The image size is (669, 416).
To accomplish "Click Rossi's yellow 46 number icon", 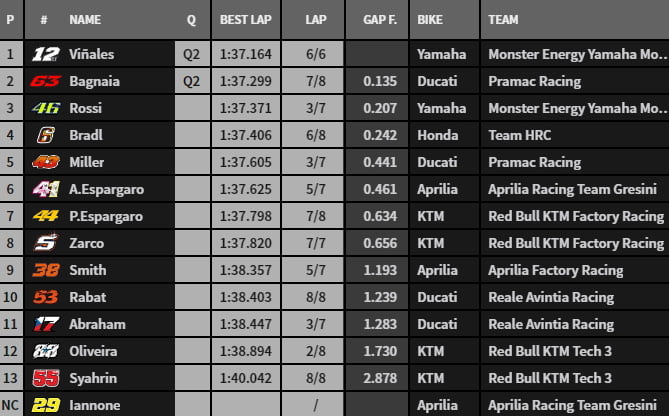I will pos(45,108).
